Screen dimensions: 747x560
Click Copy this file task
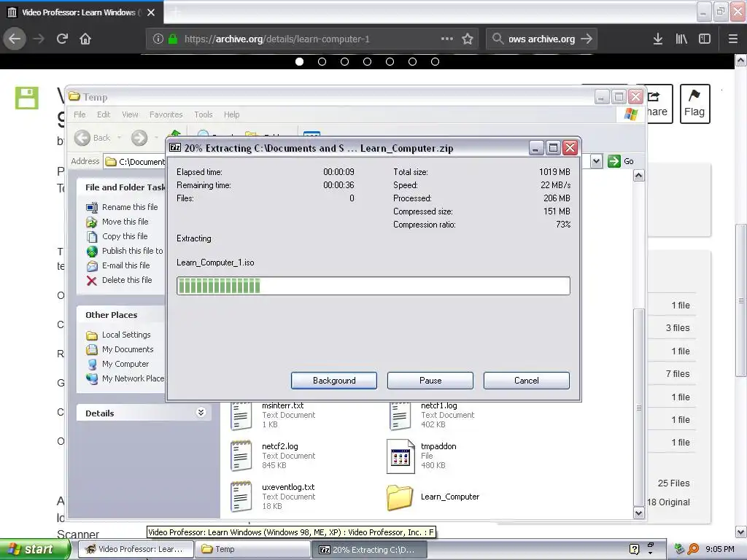(117, 236)
